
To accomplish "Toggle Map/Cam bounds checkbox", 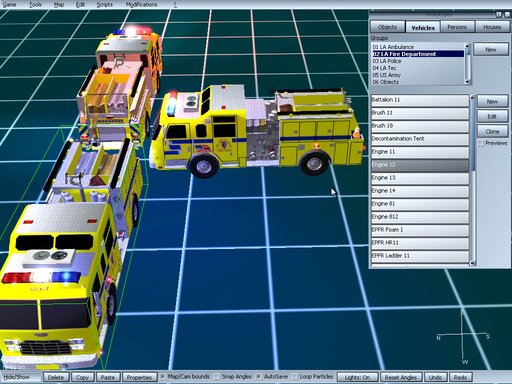I will [x=162, y=377].
